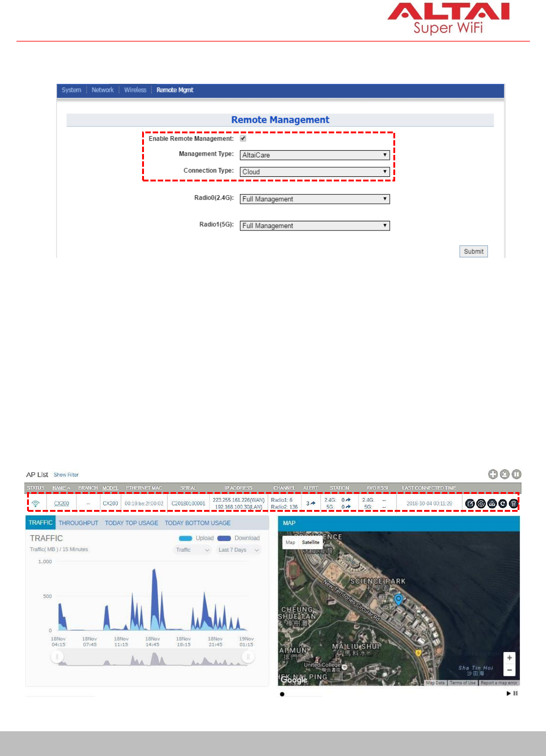
Task: Click the play button below the map
Action: tap(508, 694)
